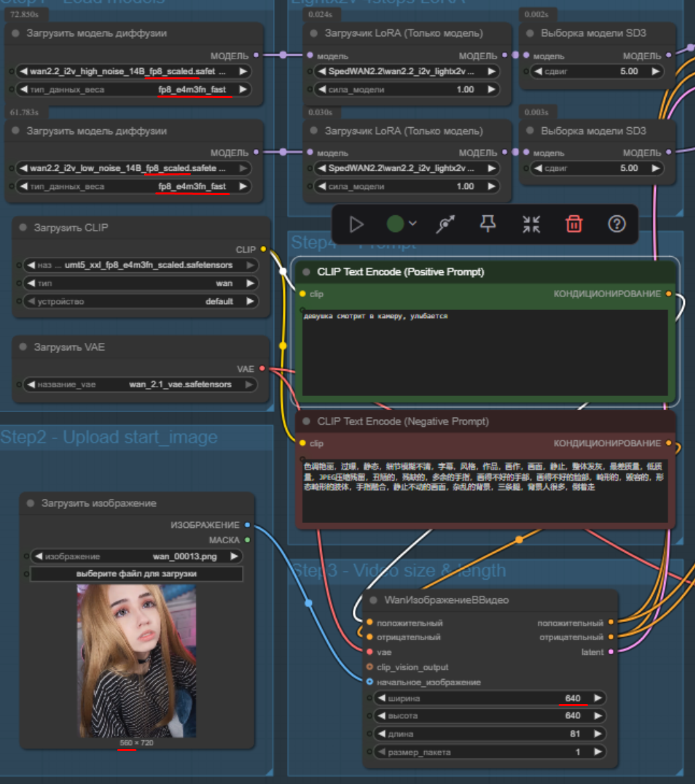
Task: Next arrow on wan2.2_i2v_high_noise model field
Action: coord(243,71)
